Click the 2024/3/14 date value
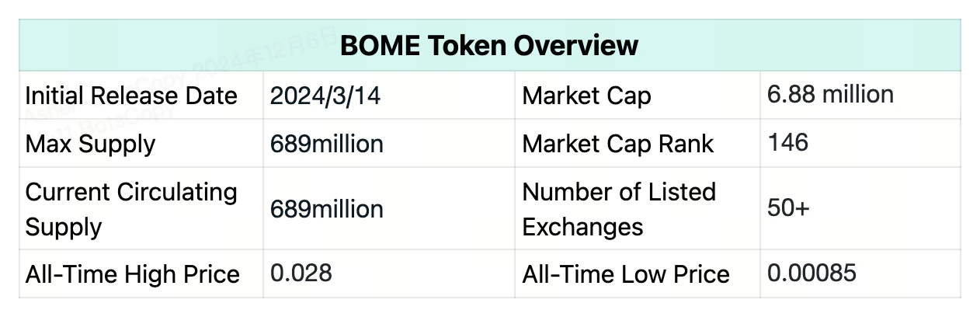 click(325, 96)
